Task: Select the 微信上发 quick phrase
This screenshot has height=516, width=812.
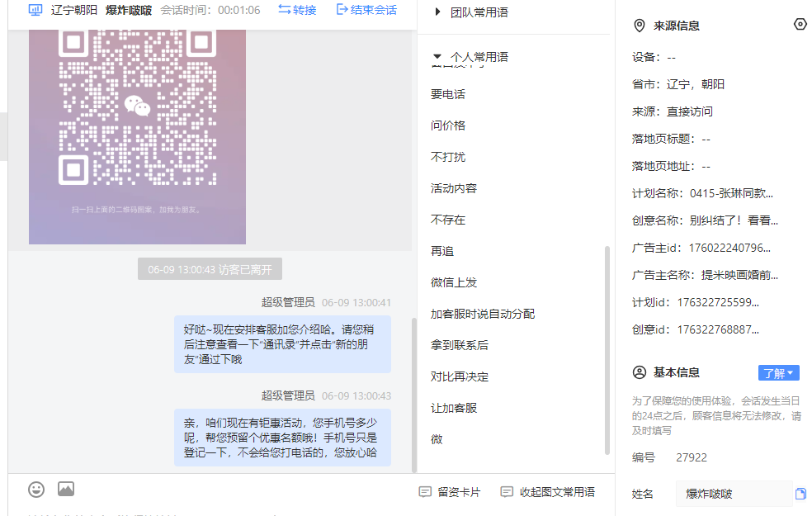Action: pyautogui.click(x=454, y=282)
